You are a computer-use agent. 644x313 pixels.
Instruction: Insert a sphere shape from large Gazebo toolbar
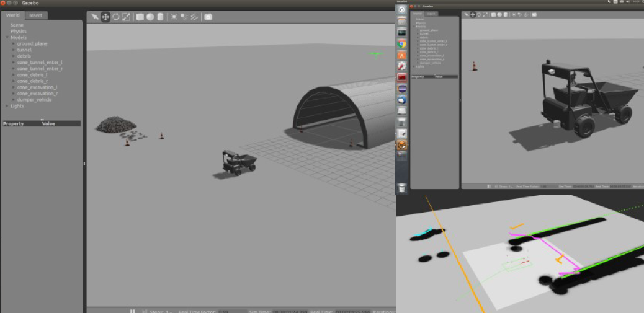tap(150, 17)
